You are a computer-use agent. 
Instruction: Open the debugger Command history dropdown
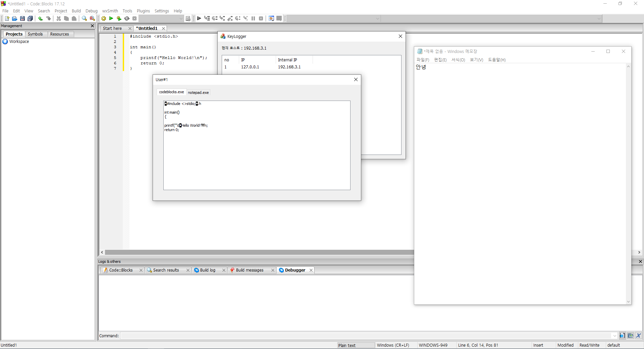coord(614,336)
